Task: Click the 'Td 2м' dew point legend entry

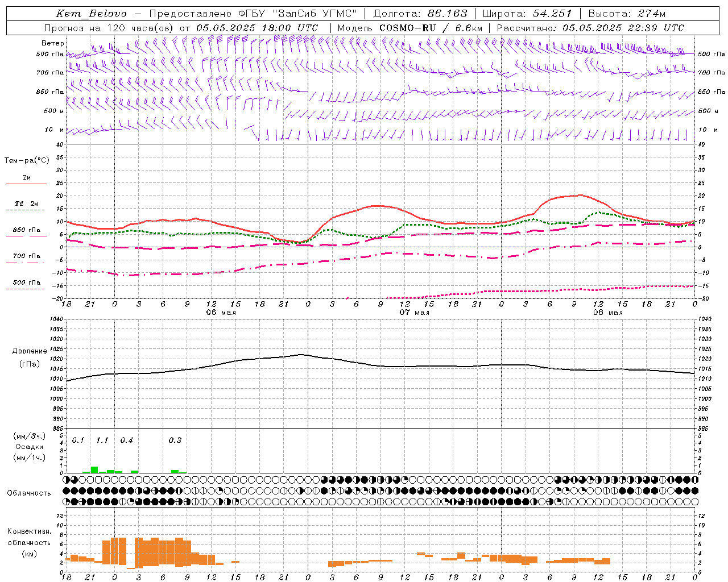Action: pos(27,203)
